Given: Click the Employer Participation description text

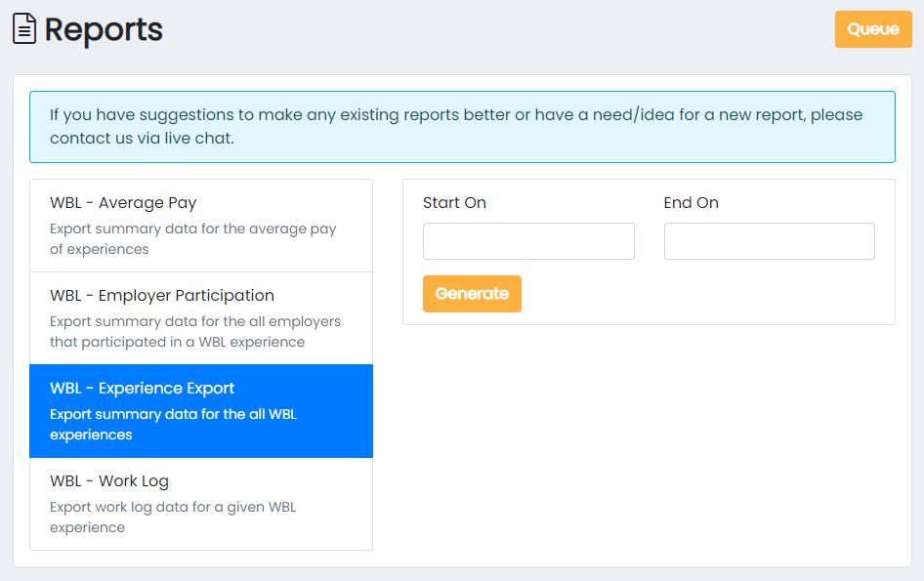Looking at the screenshot, I should (x=195, y=332).
